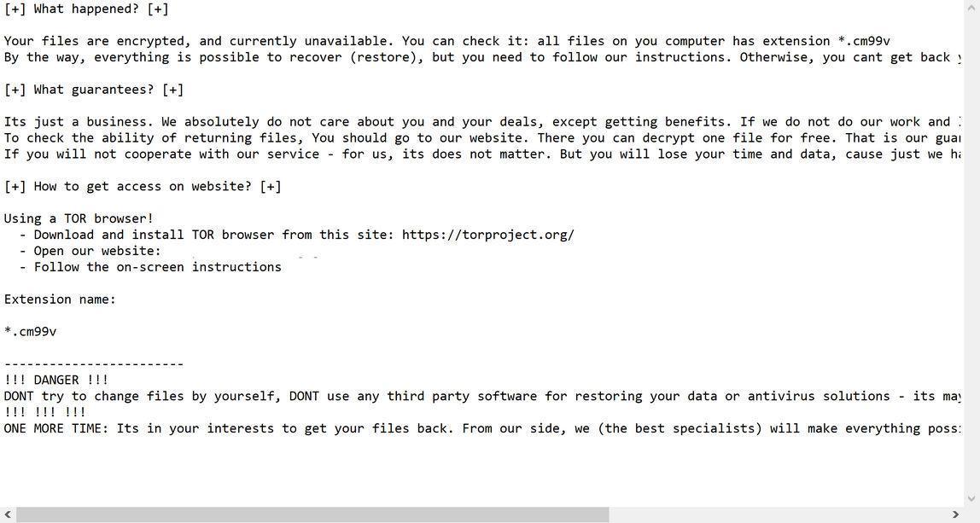Place cursor on "Using a TOR browser!" line
The height and width of the screenshot is (523, 980).
pyautogui.click(x=79, y=218)
